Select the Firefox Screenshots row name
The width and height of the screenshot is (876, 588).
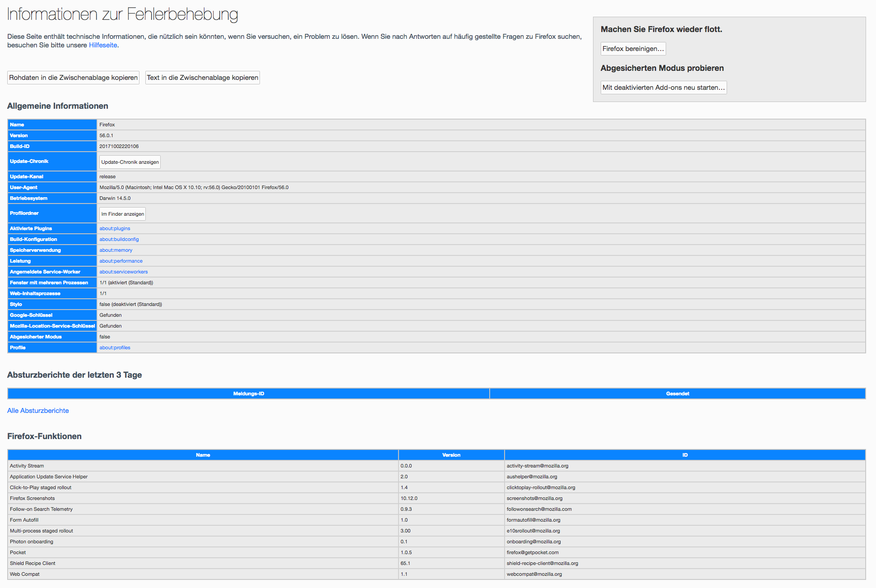click(32, 498)
